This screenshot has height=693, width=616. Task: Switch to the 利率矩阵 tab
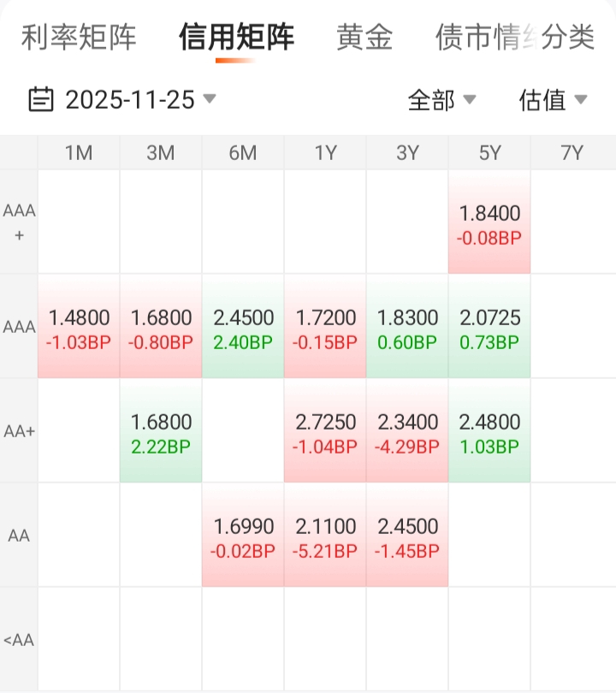pyautogui.click(x=79, y=38)
